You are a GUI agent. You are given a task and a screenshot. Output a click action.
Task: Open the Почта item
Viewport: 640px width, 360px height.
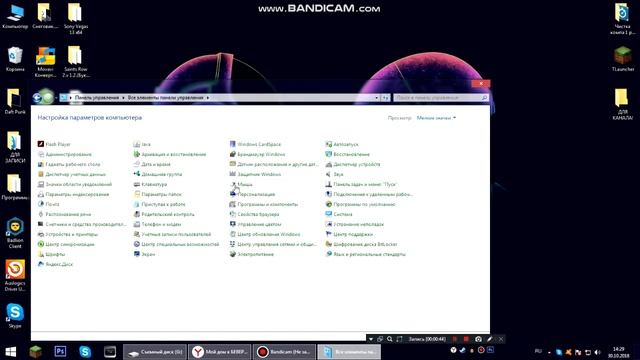[x=49, y=204]
